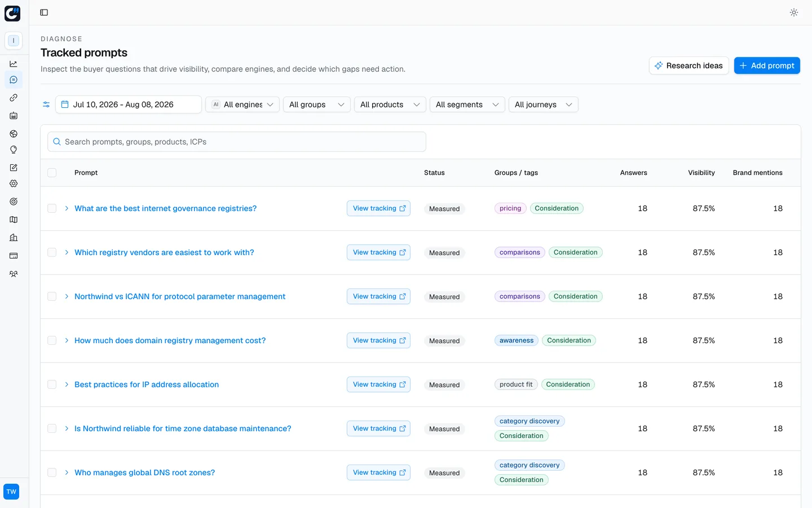The image size is (812, 508).
Task: Check the global DNS root zones row
Action: 52,472
